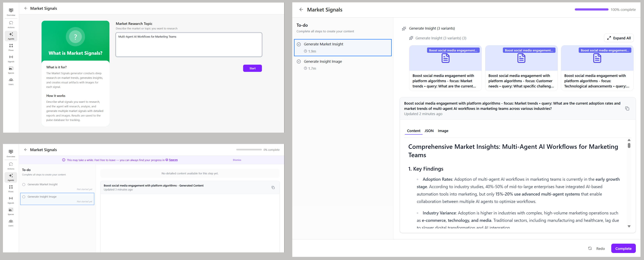Click the green question mark help icon
Screen dimensions: 644x260
tap(75, 37)
